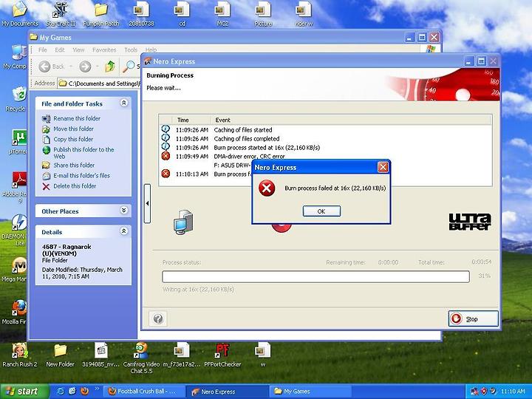Expand the Other Places panel
Viewport: 532px width, 399px height.
tap(124, 211)
